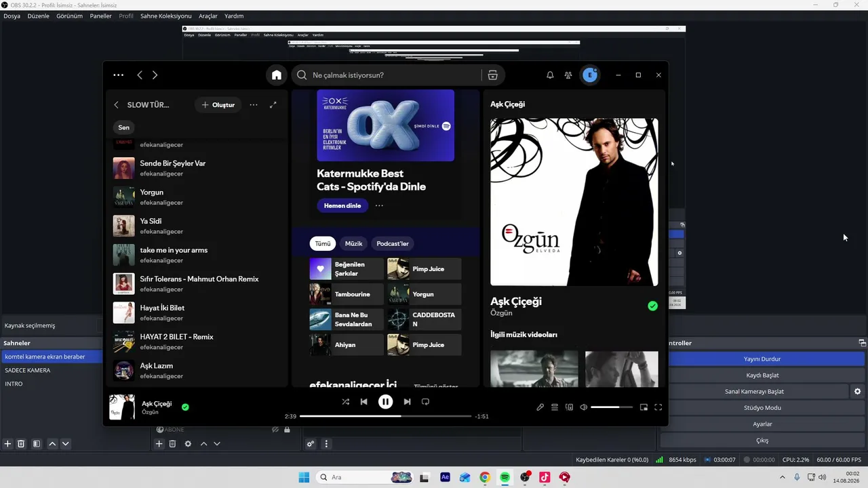Click the Spotify search field
The image size is (868, 488).
click(x=395, y=75)
